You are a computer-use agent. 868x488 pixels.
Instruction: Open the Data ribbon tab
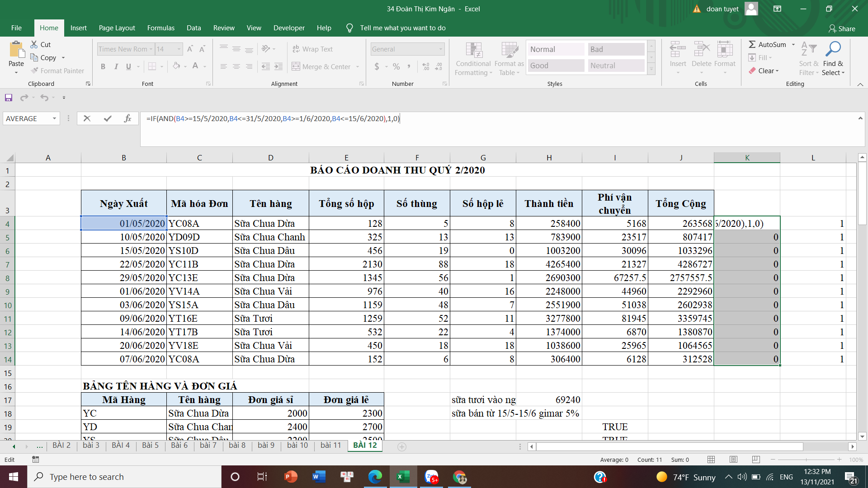(193, 28)
